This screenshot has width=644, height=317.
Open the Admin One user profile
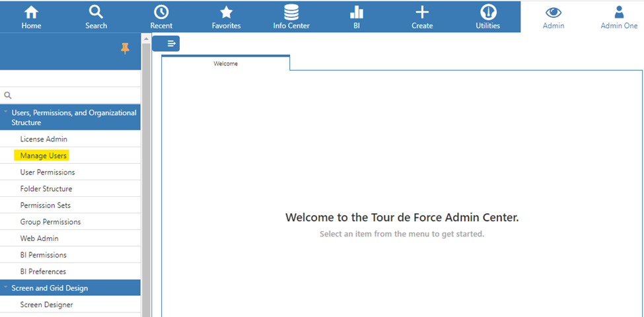(x=619, y=17)
